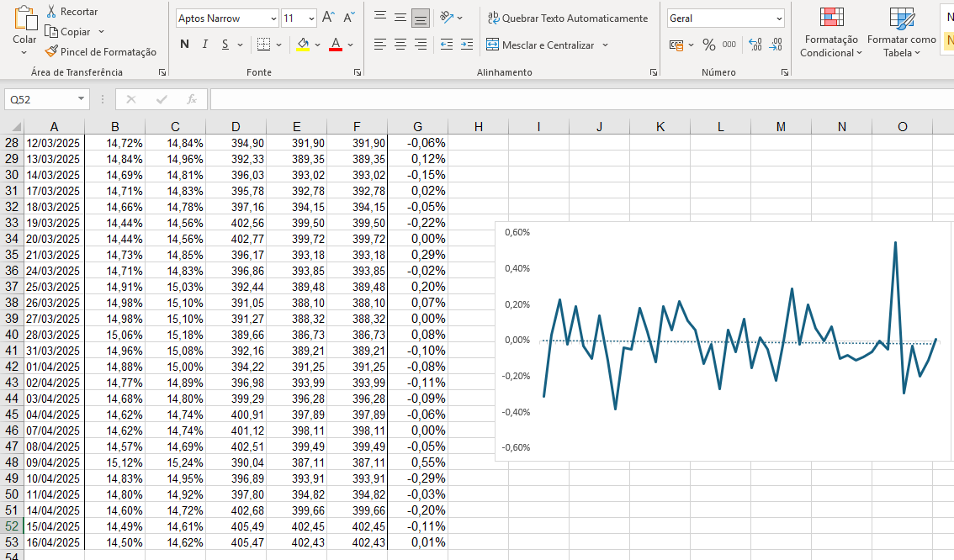
Task: Click the increase decimal places icon
Action: (x=755, y=45)
